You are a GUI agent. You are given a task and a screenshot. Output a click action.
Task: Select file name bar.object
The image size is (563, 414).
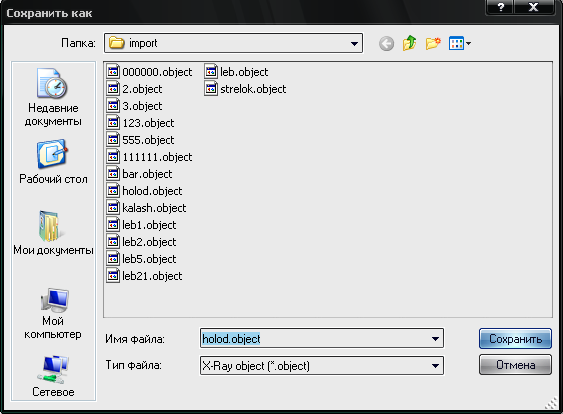click(x=147, y=174)
